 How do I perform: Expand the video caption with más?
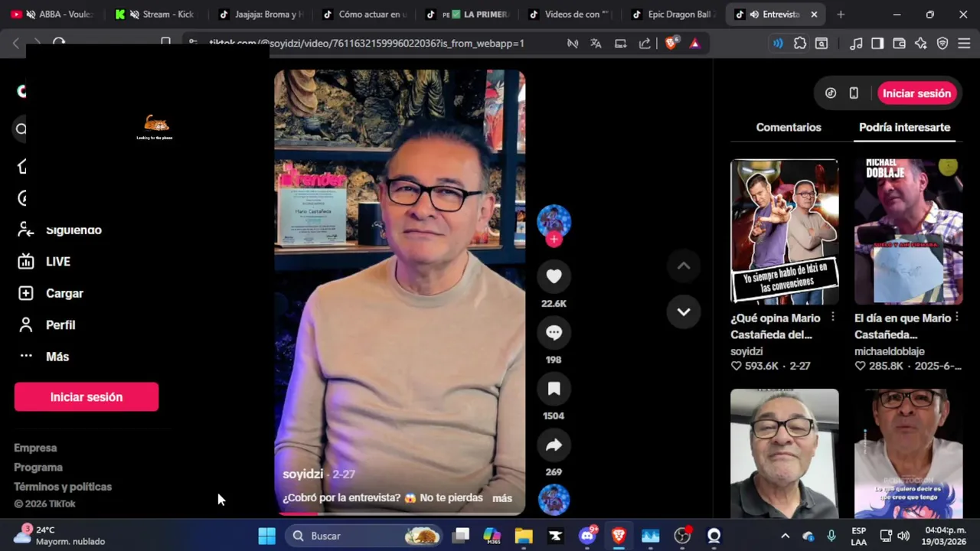click(502, 498)
